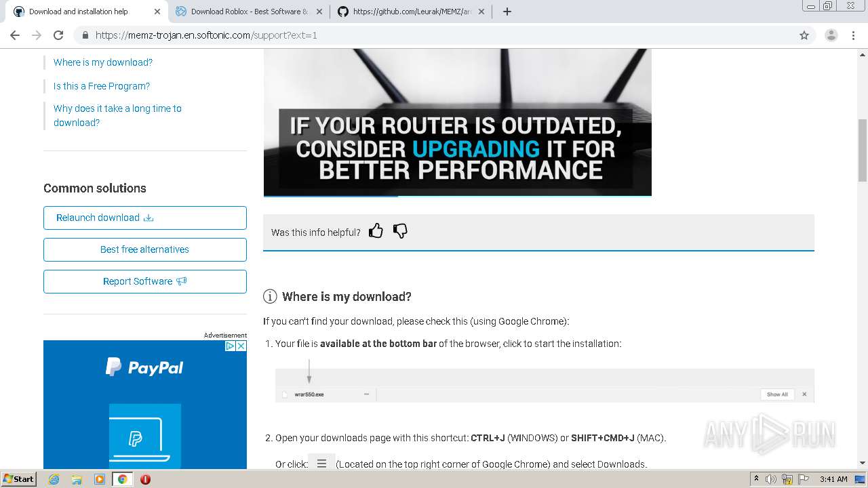868x488 pixels.
Task: Open the Action Center flag icon
Action: pos(804,479)
